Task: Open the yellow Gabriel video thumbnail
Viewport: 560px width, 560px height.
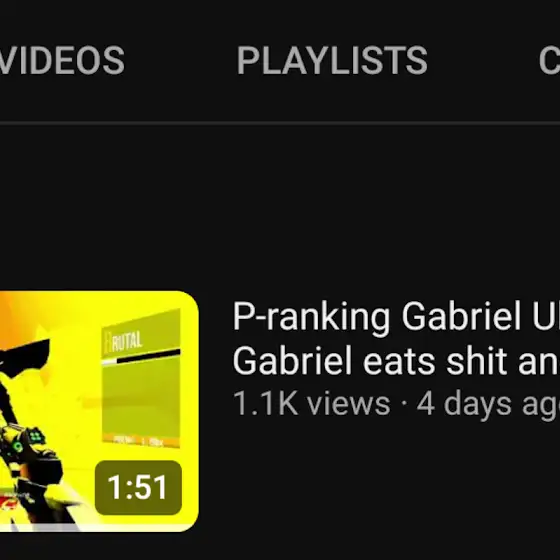Action: [x=99, y=411]
